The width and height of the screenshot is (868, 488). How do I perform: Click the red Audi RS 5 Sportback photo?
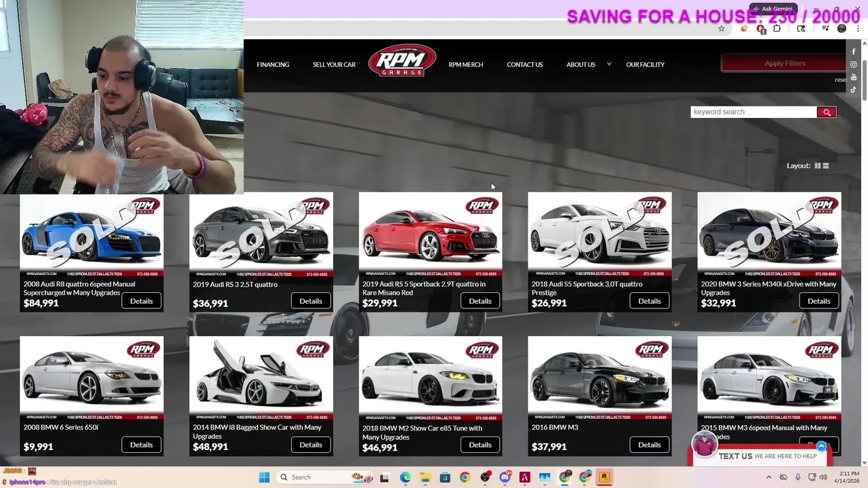click(x=431, y=235)
